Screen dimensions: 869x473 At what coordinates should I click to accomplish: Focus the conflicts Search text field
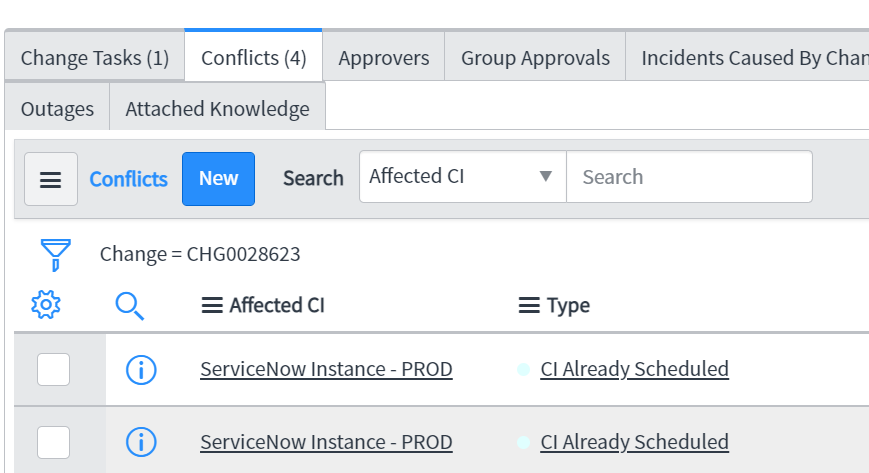pyautogui.click(x=689, y=176)
